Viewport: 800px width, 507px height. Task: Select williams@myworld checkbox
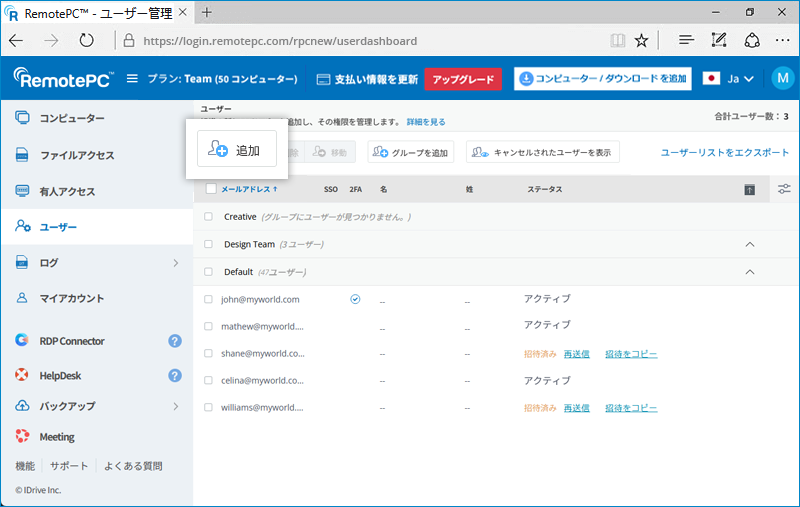[x=208, y=407]
